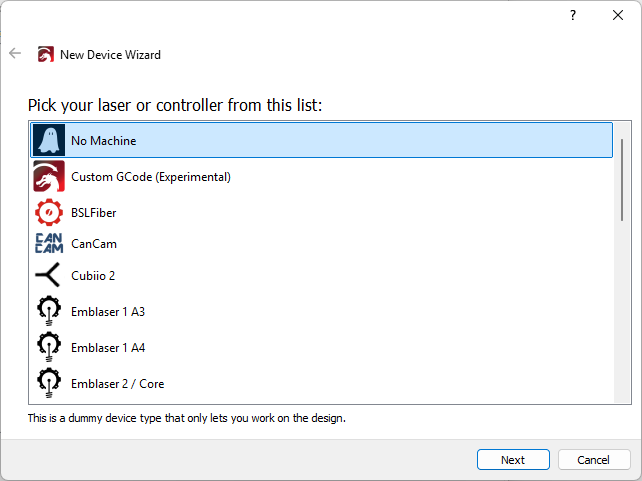Click the Custom GCode dragon icon
Viewport: 642px width, 481px height.
[x=48, y=176]
